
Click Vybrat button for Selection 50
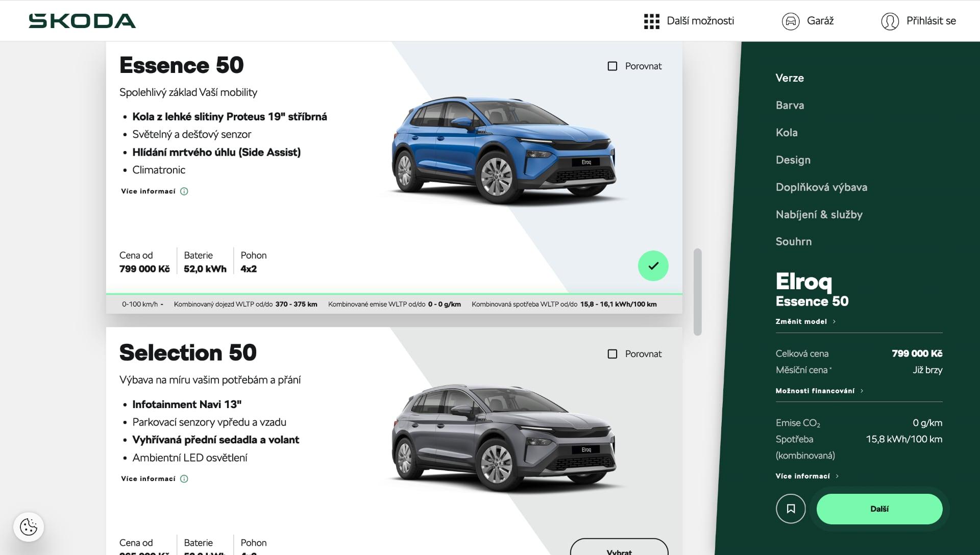[x=619, y=547]
